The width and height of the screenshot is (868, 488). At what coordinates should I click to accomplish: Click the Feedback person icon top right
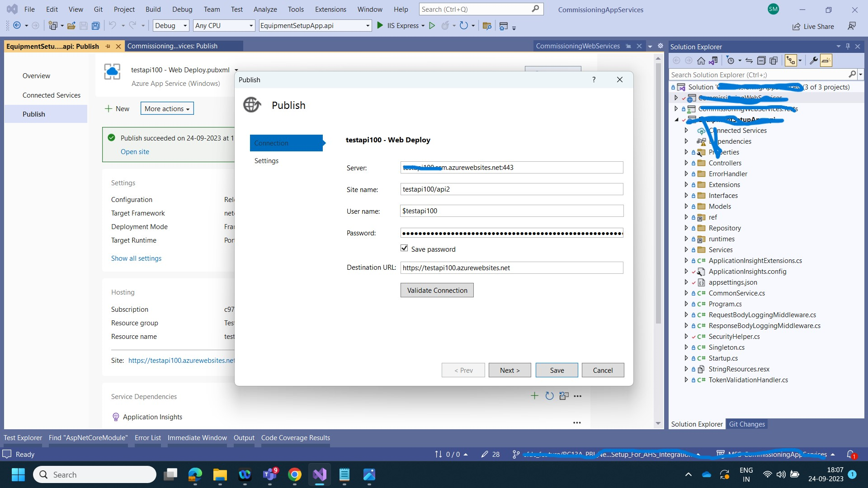coord(852,26)
